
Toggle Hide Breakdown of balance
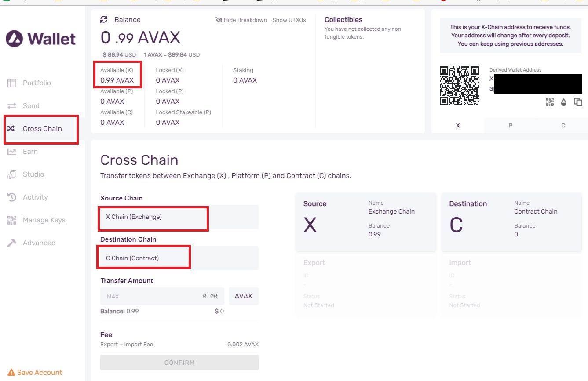(x=241, y=20)
